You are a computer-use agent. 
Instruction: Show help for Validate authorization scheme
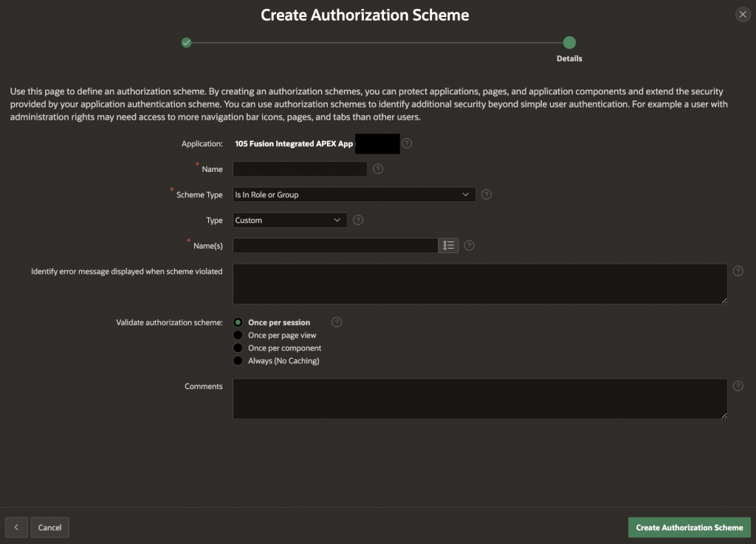337,322
